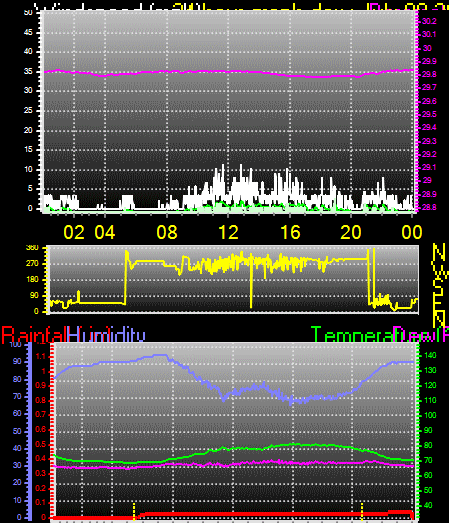The height and width of the screenshot is (523, 449).
Task: Select 360 on the yellow wind direction axis
Action: 32,248
